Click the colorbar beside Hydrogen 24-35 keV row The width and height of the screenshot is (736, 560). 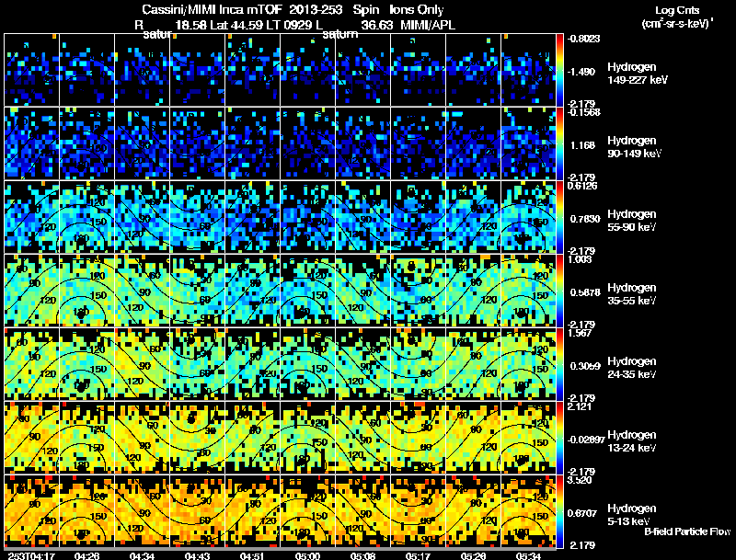click(x=559, y=364)
